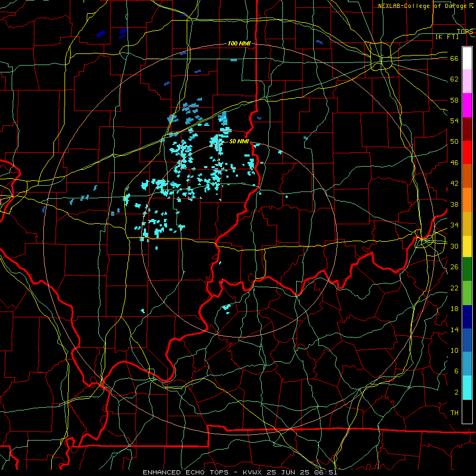Screen dimensions: 476x476
Task: Select the "22" legend value
Action: (x=454, y=288)
